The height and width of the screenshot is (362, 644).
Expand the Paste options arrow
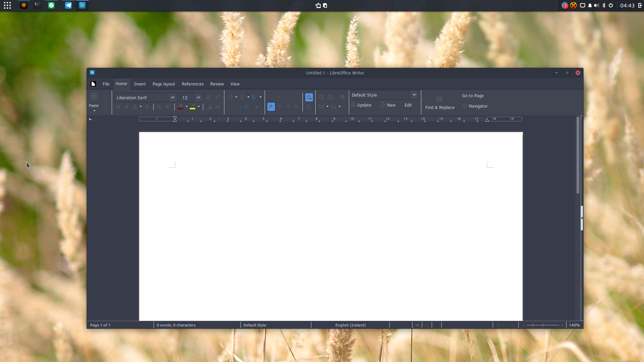point(94,111)
